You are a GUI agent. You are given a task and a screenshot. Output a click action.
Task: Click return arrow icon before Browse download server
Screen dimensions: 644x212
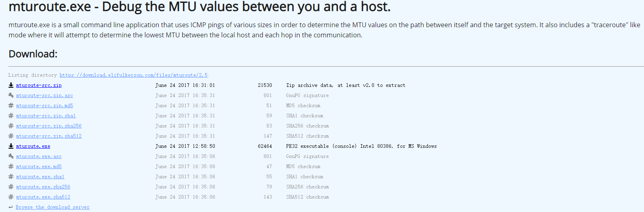click(11, 207)
